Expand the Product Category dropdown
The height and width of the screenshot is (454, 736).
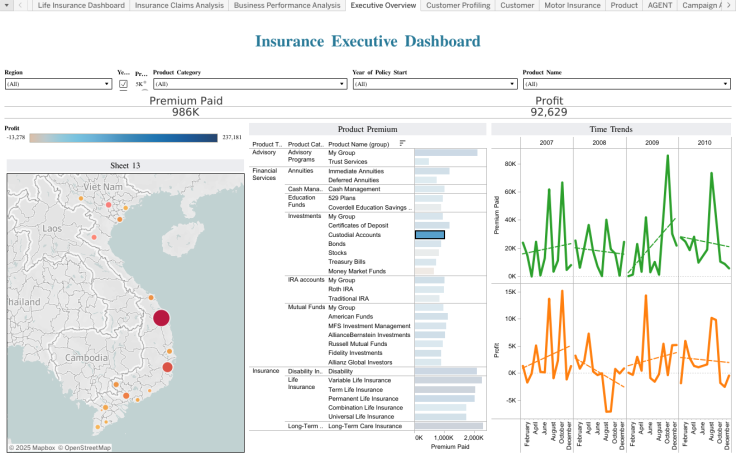click(x=341, y=85)
